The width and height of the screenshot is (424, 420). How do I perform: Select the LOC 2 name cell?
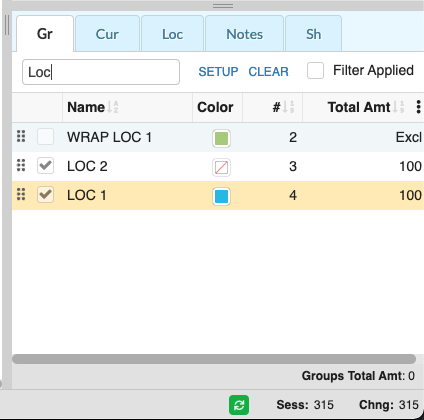(x=87, y=166)
